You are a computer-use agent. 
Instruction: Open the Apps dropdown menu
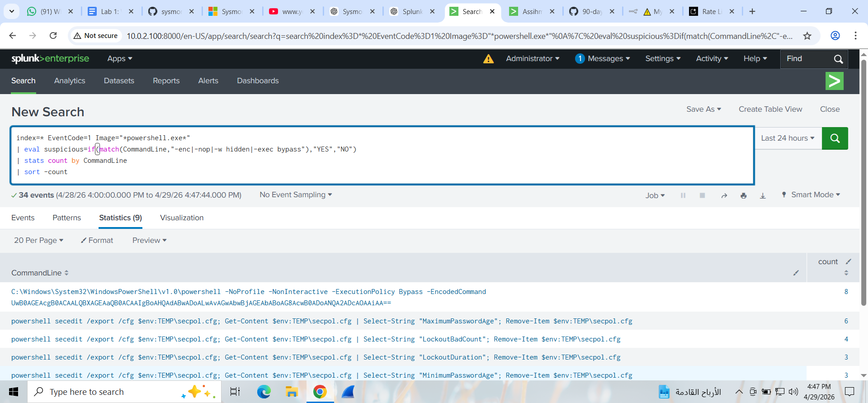tap(120, 58)
